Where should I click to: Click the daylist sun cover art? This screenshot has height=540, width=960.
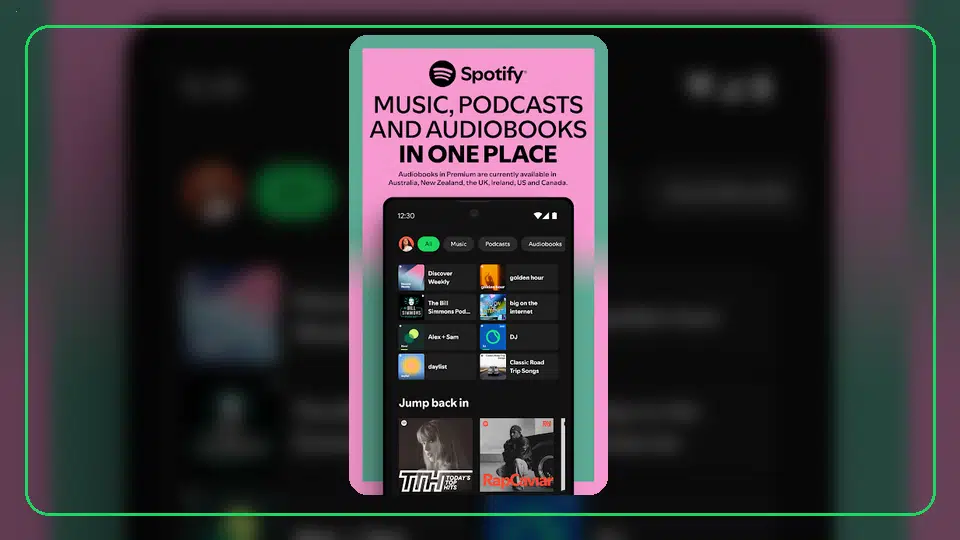pos(411,366)
